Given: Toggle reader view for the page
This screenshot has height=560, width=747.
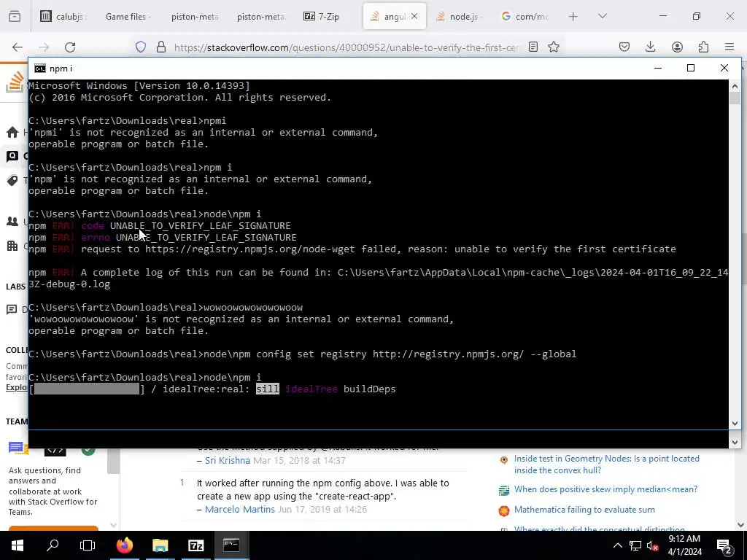Looking at the screenshot, I should [x=533, y=47].
